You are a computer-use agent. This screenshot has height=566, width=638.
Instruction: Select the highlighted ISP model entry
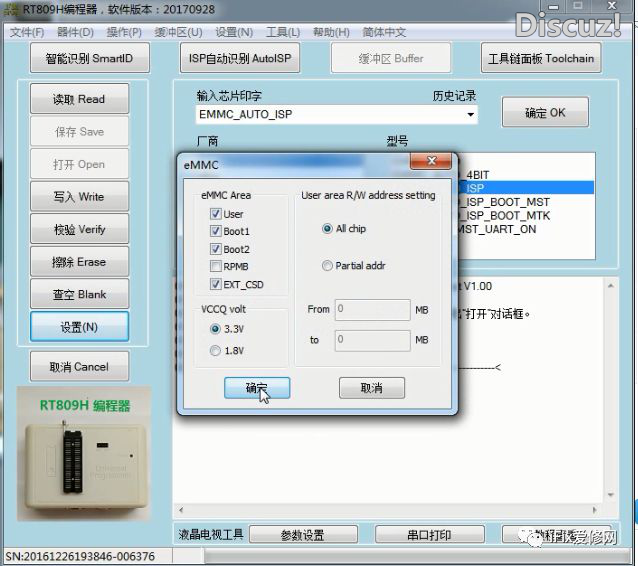526,188
